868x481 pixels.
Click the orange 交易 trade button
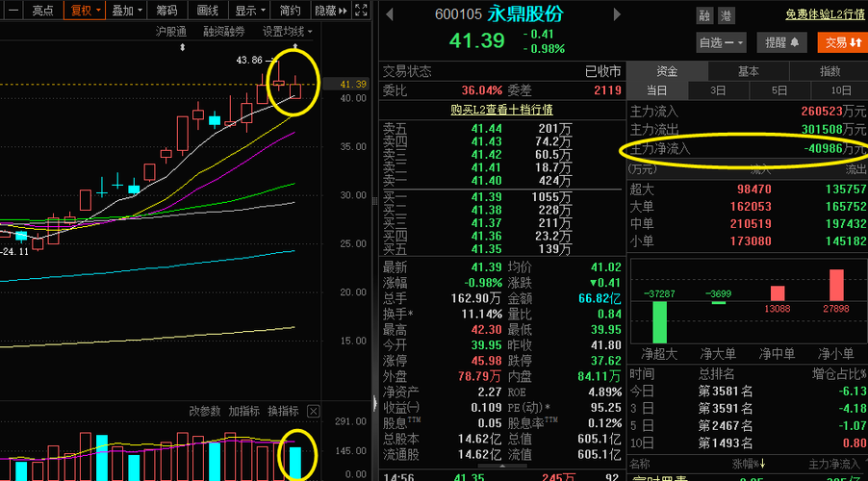pyautogui.click(x=842, y=42)
